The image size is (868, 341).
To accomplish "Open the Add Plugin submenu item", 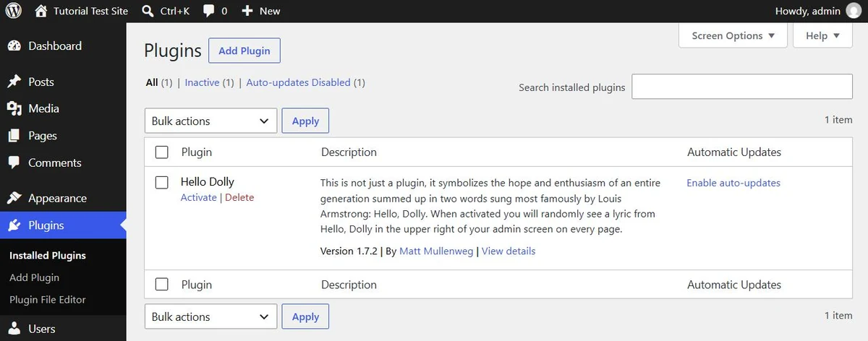I will (x=34, y=277).
